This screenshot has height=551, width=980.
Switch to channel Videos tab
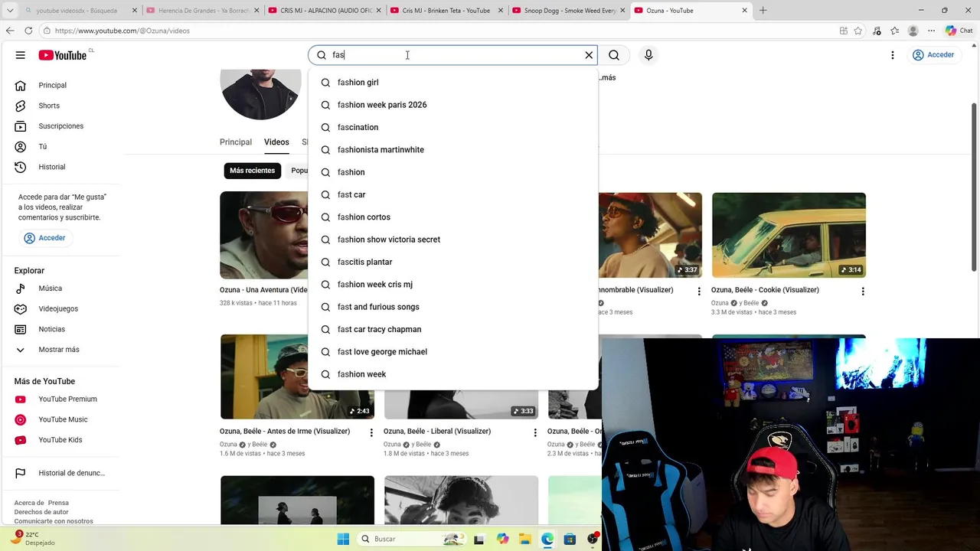click(276, 142)
